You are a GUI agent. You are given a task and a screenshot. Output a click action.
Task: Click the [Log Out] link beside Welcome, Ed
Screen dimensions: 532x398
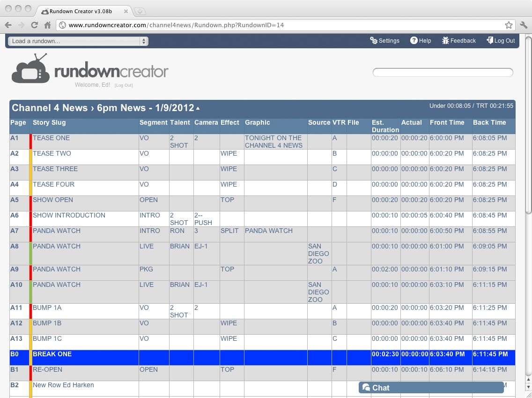coord(124,85)
